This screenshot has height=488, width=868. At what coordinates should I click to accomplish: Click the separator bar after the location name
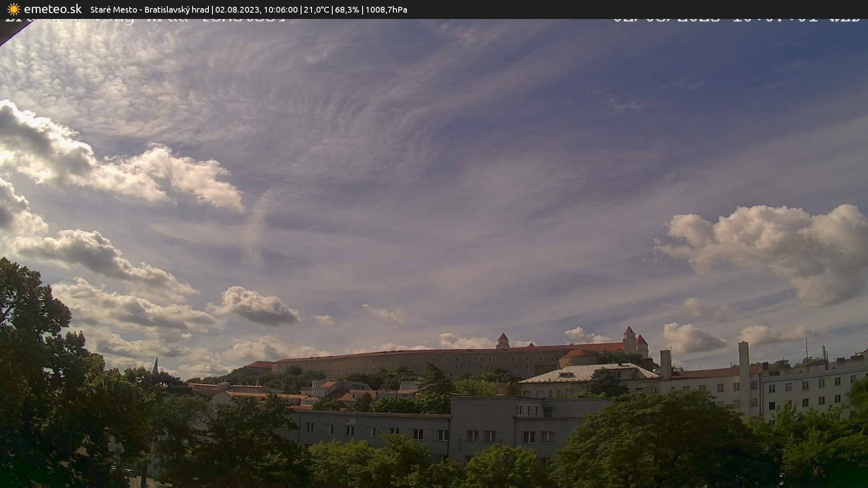pos(213,9)
